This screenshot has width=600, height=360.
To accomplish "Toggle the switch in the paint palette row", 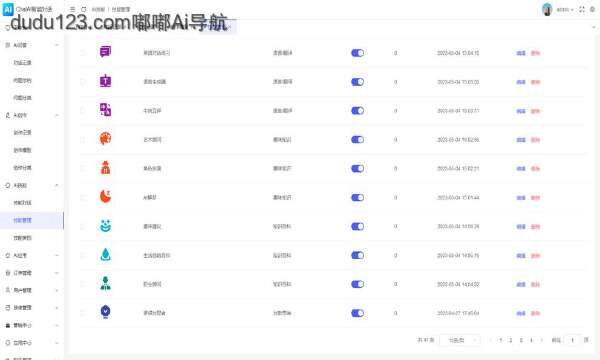I will pyautogui.click(x=357, y=140).
